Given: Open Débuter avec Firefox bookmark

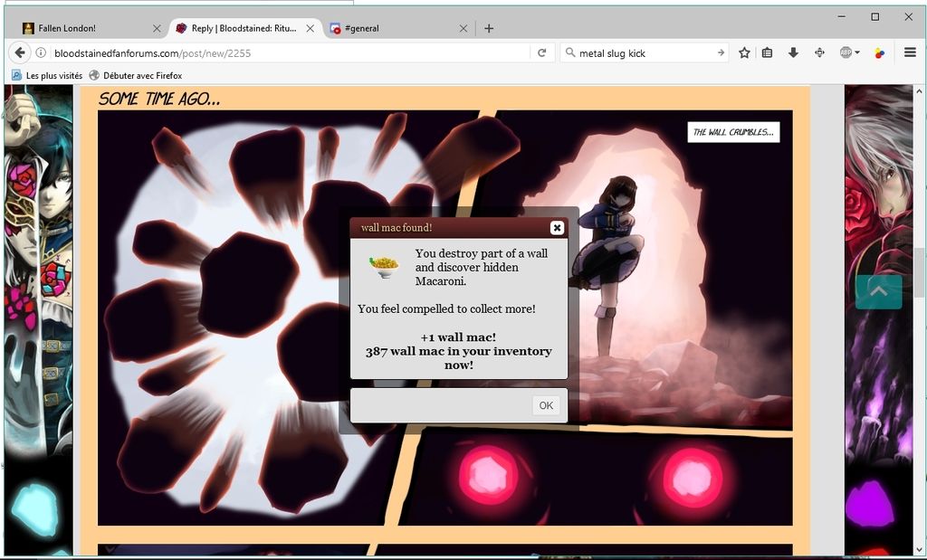Looking at the screenshot, I should [x=136, y=75].
